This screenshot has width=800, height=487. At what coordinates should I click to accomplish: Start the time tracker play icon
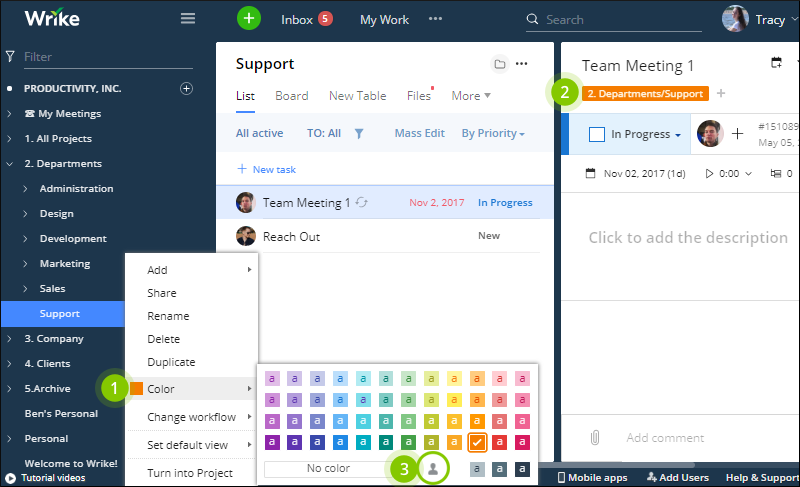pyautogui.click(x=709, y=173)
